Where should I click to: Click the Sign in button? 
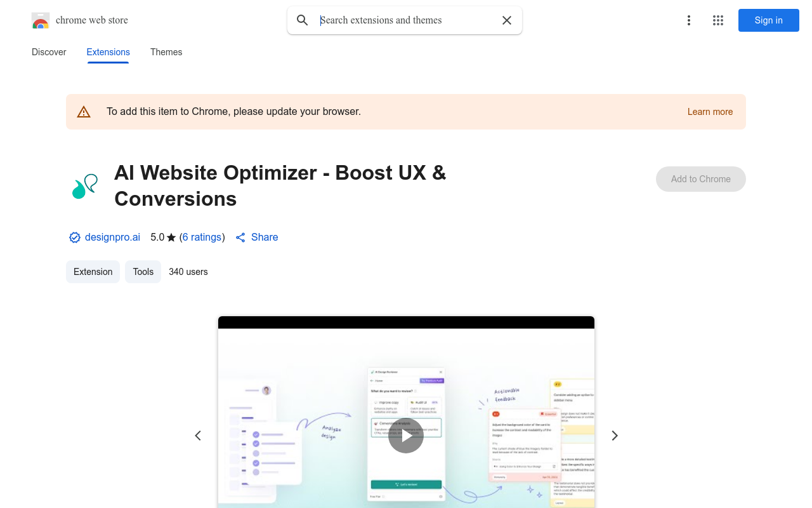pos(769,20)
